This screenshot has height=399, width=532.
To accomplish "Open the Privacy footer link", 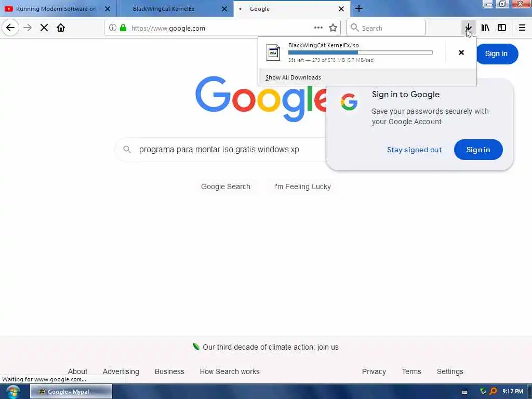I will (x=374, y=371).
